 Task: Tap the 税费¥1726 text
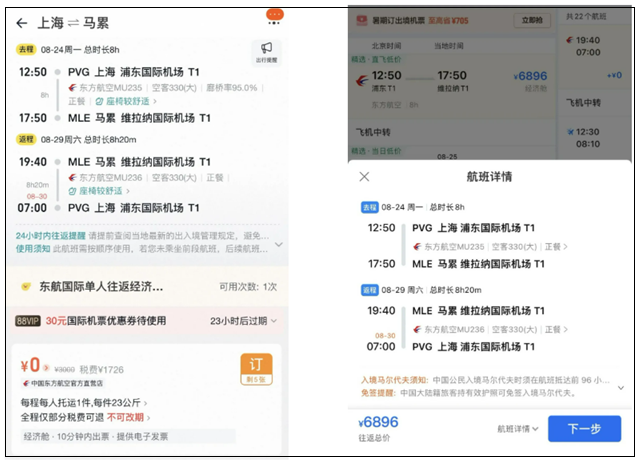101,370
